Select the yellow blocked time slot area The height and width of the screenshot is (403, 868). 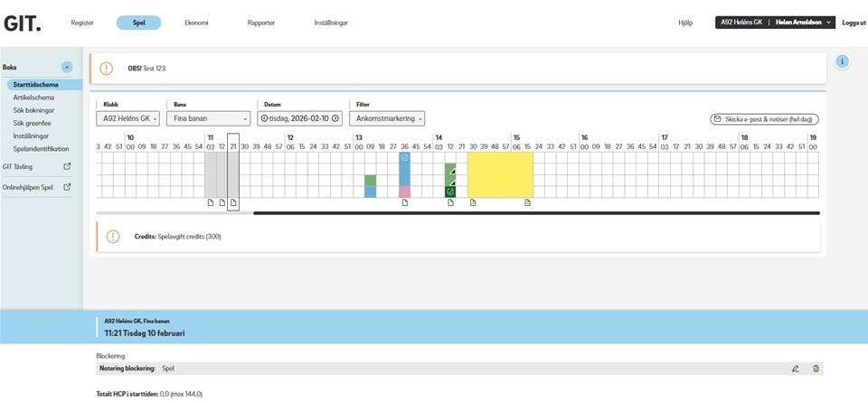pos(500,174)
